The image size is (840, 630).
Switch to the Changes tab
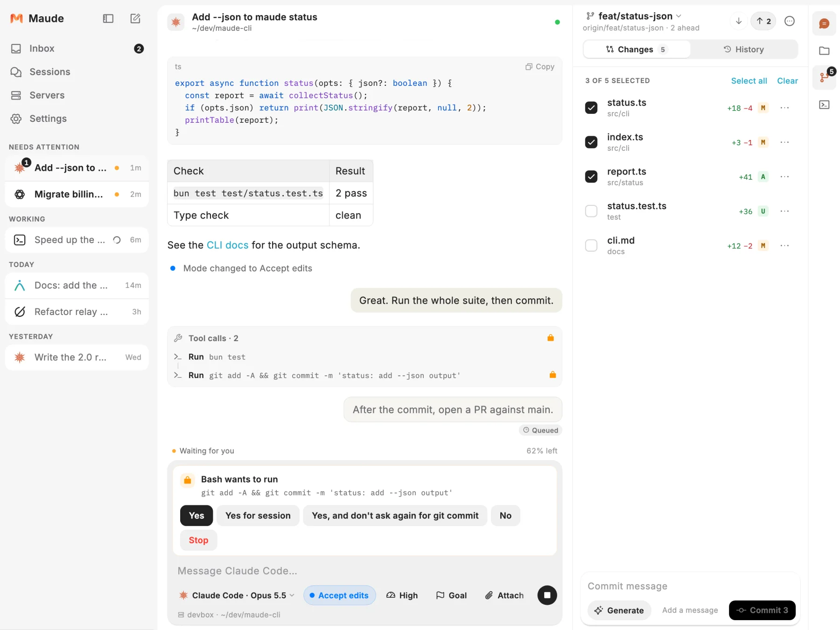pyautogui.click(x=637, y=49)
